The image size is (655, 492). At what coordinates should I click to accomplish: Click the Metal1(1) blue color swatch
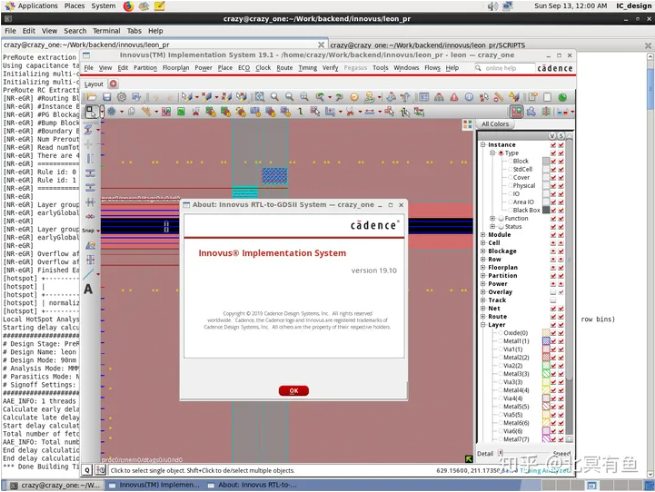click(x=546, y=341)
